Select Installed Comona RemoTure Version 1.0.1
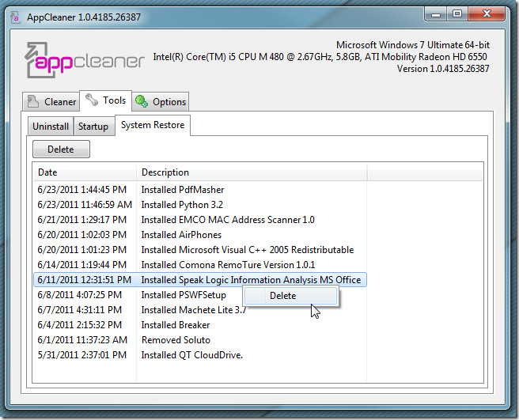The height and width of the screenshot is (420, 519). [x=200, y=265]
